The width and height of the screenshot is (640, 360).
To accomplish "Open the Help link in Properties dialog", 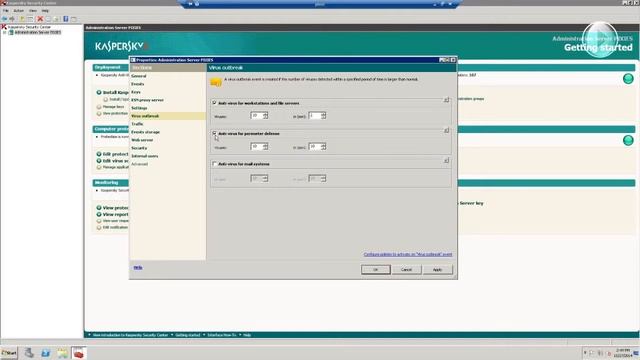I will click(138, 267).
